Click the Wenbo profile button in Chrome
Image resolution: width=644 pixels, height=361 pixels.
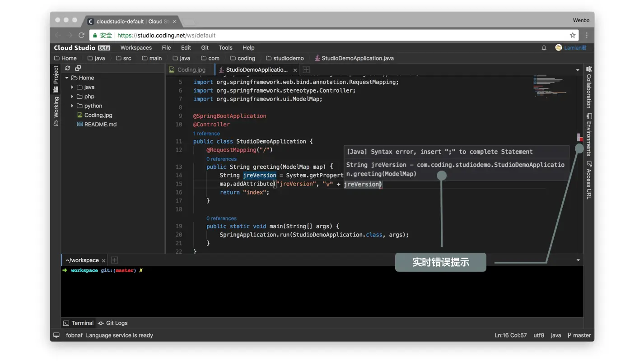[x=581, y=20]
